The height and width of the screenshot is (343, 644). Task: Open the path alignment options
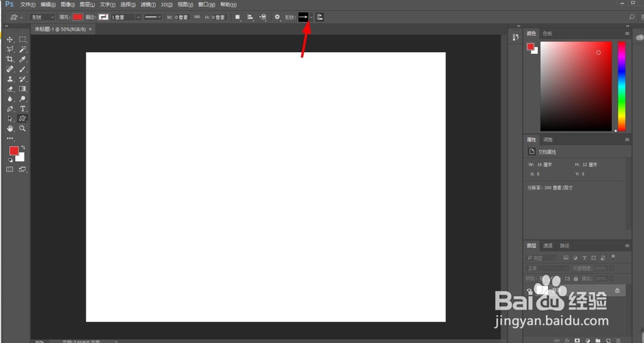250,17
